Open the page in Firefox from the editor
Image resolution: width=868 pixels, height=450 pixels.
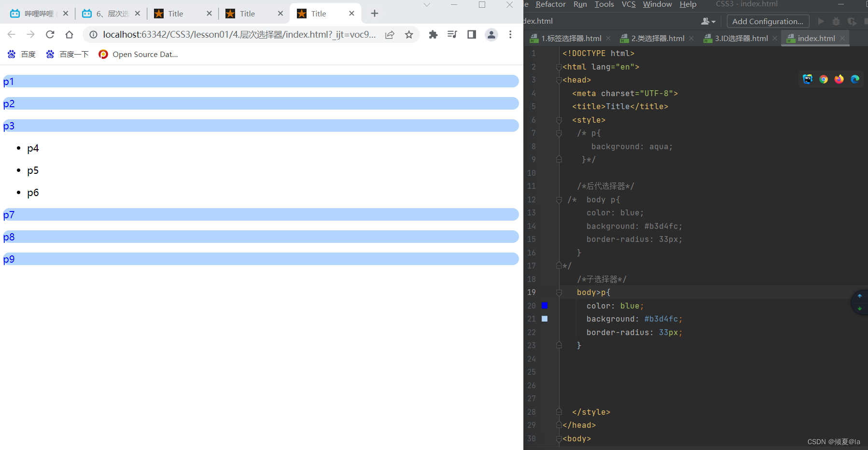839,79
